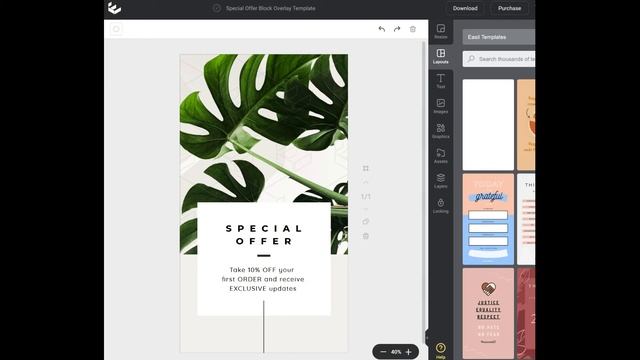Click the Search thousands of templates field
This screenshot has width=640, height=360.
click(499, 59)
